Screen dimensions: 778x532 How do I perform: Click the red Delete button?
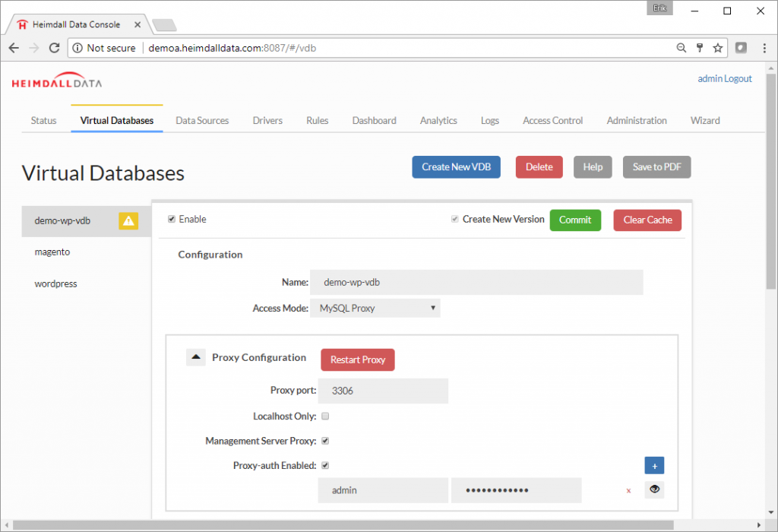539,167
